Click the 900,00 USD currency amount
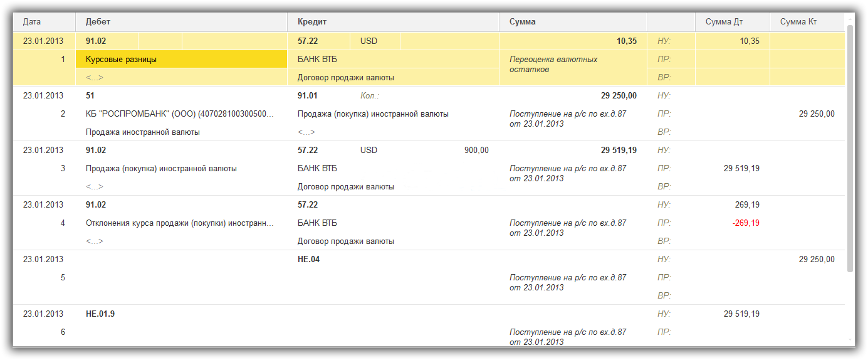Image resolution: width=868 pixels, height=360 pixels. coord(476,151)
